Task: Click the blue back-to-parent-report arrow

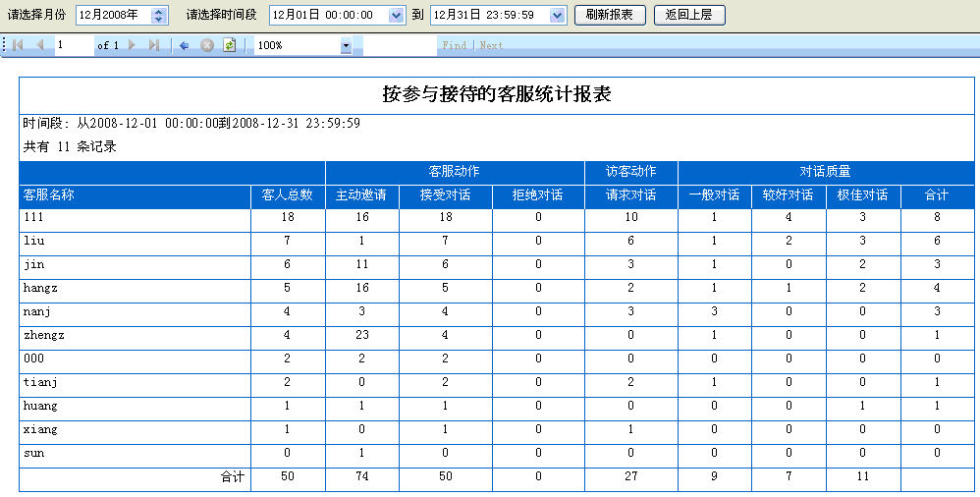Action: 184,45
